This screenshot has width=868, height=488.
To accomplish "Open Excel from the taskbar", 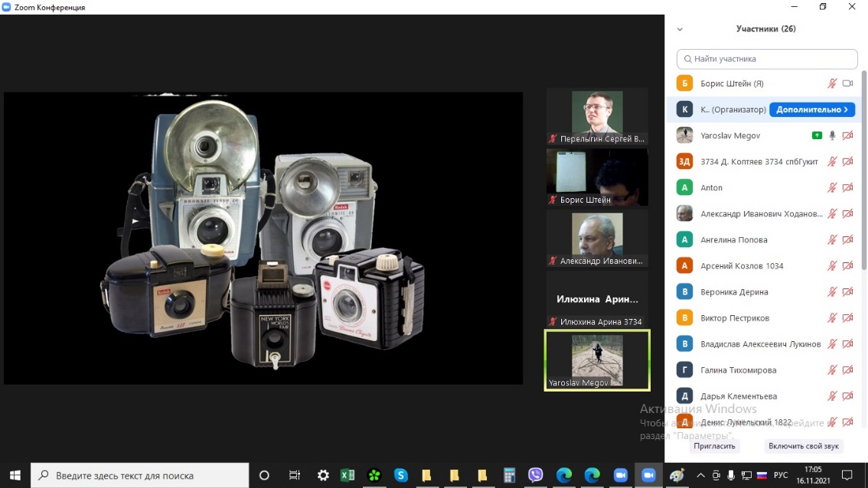I will tap(348, 475).
